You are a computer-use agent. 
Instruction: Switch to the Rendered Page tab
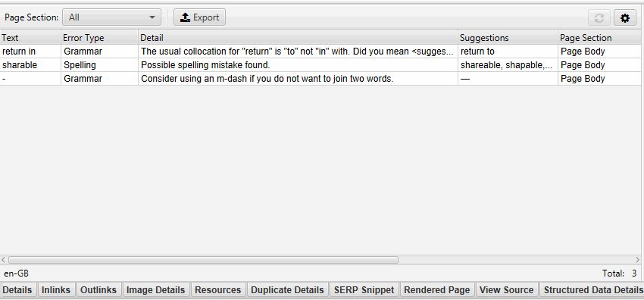click(x=437, y=289)
